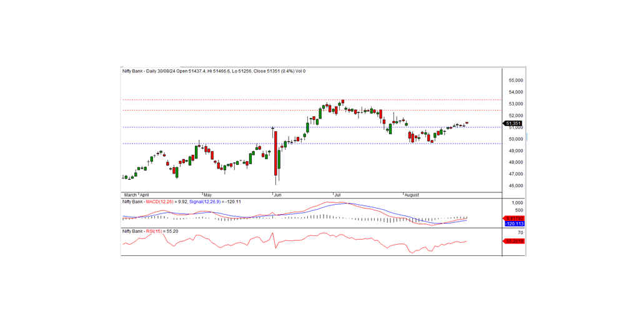
Task: Select the 48,000 price axis label
Action: pos(515,162)
